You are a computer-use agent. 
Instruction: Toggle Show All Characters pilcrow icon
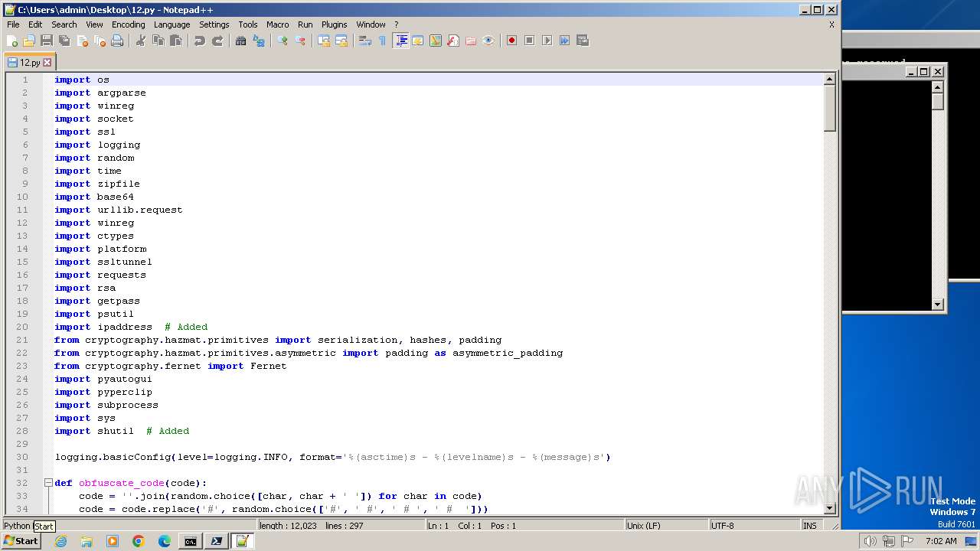(x=382, y=41)
